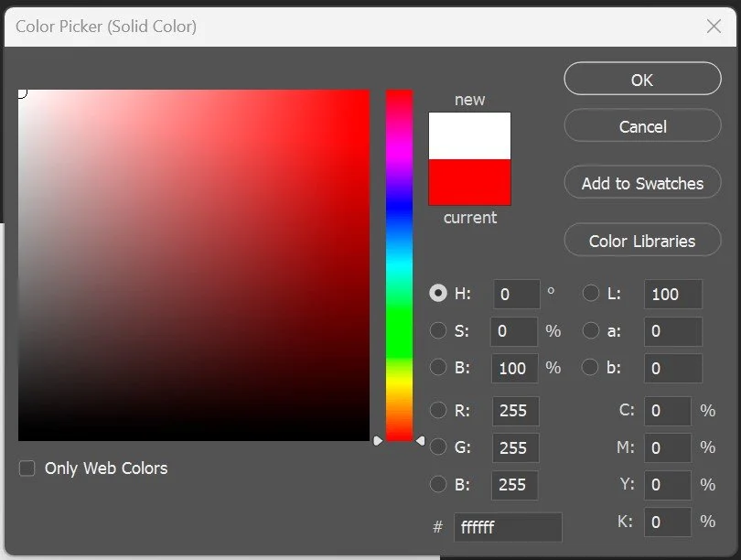The image size is (741, 560).
Task: Select the R radio button
Action: tap(438, 411)
